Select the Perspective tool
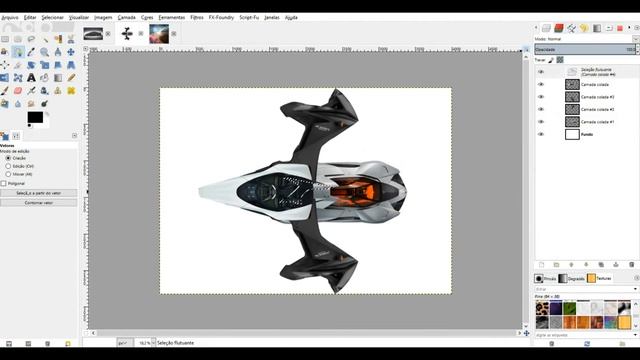The width and height of the screenshot is (640, 360). pyautogui.click(x=71, y=65)
